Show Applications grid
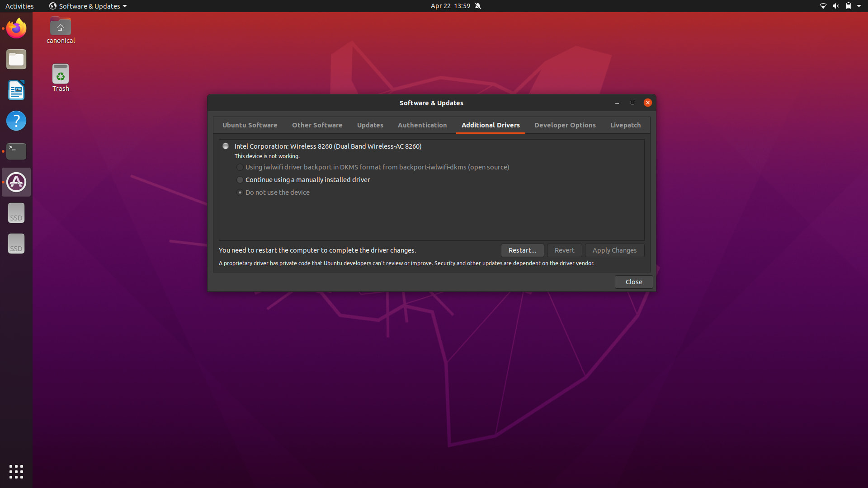 pos(16,472)
